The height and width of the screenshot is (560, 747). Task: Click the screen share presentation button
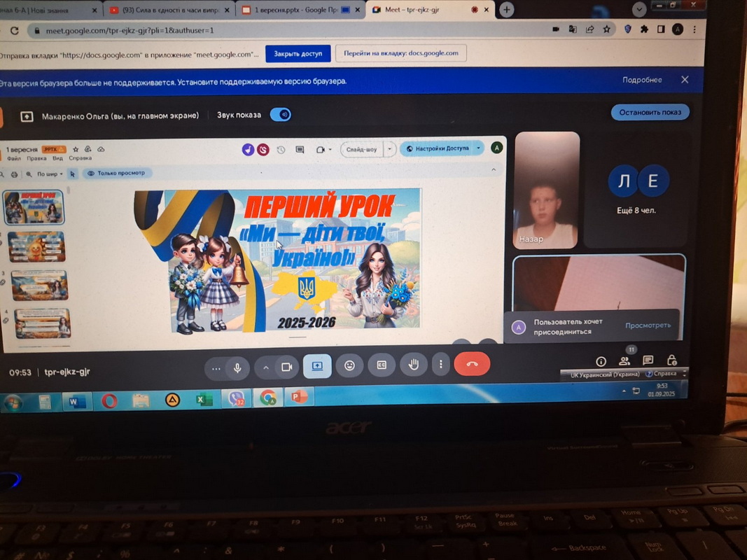[x=317, y=365]
